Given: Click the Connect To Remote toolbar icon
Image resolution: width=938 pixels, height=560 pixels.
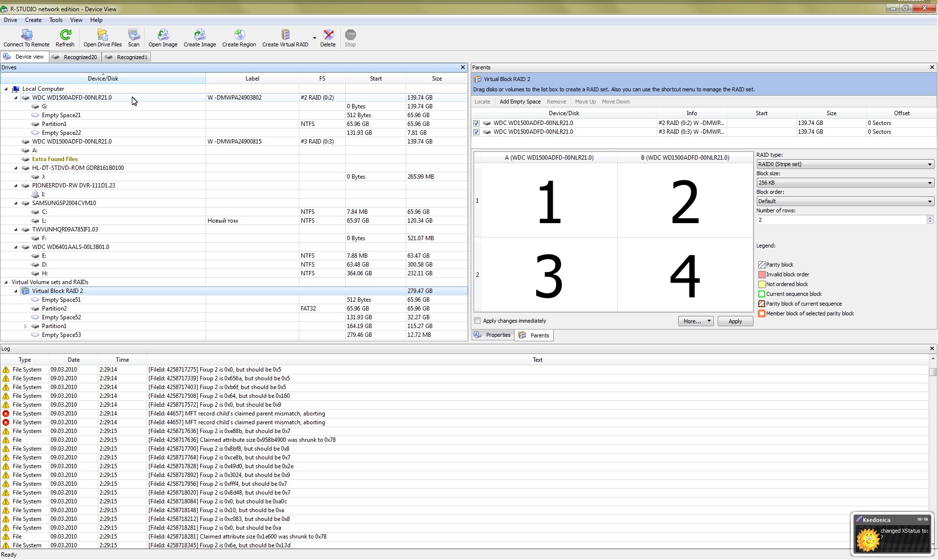Looking at the screenshot, I should tap(26, 35).
